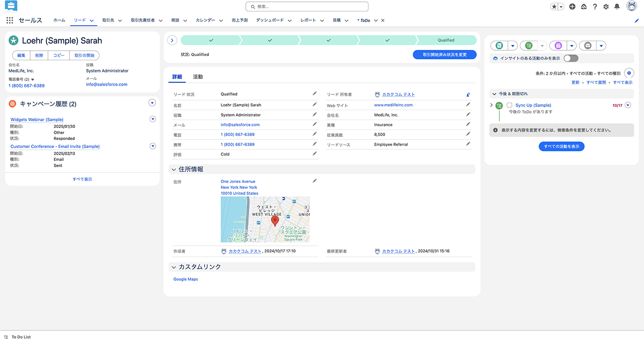644x343 pixels.
Task: Click 取引開始済み状況を変更 button
Action: coord(445,55)
